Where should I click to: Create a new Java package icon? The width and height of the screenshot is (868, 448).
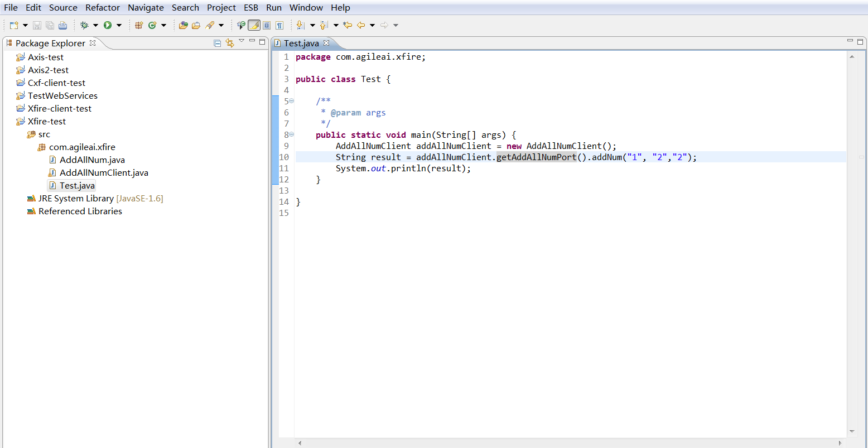(x=139, y=25)
